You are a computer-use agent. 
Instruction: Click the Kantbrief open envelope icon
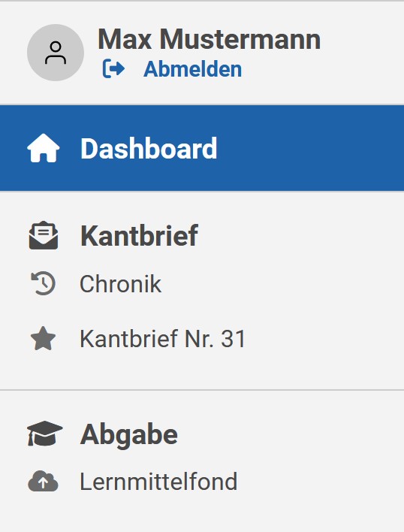coord(44,235)
